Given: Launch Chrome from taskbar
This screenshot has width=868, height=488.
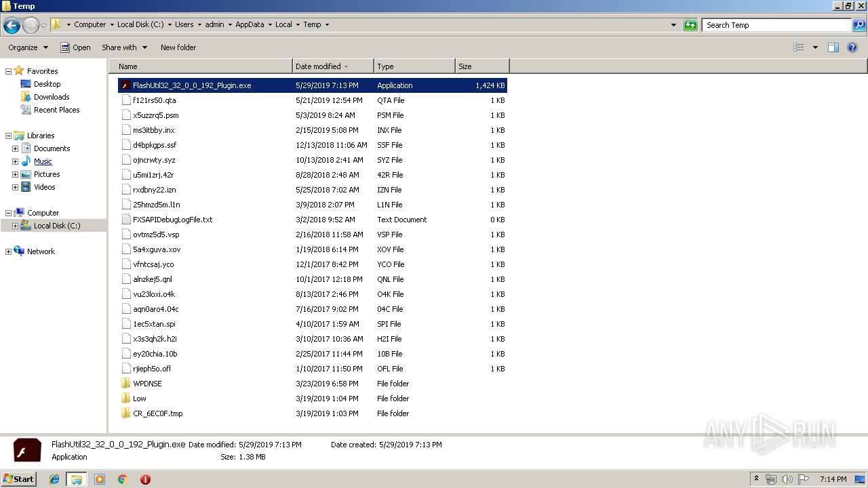Looking at the screenshot, I should click(122, 479).
